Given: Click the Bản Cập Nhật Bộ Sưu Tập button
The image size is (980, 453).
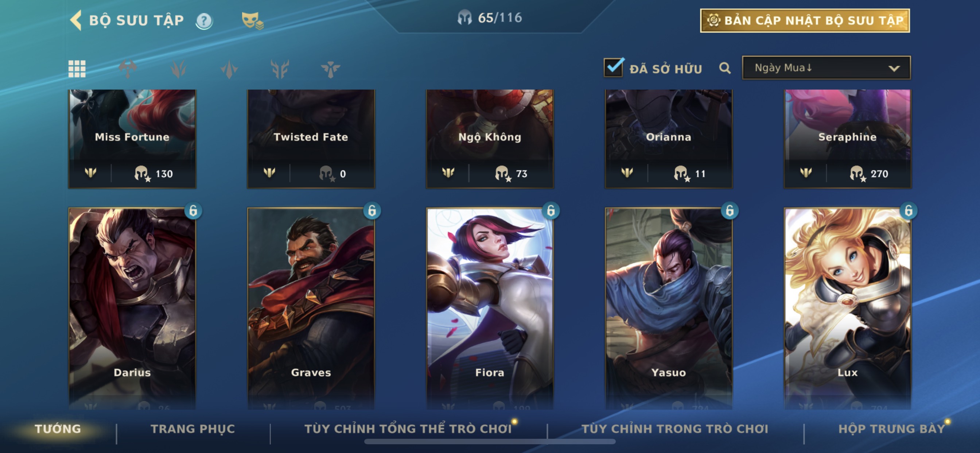Looking at the screenshot, I should (805, 20).
